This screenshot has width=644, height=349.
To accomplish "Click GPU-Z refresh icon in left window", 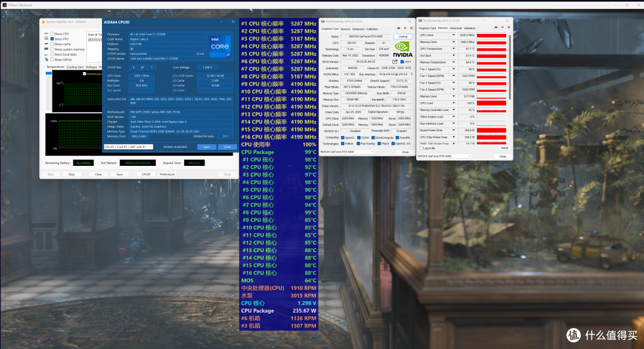I will tap(405, 29).
